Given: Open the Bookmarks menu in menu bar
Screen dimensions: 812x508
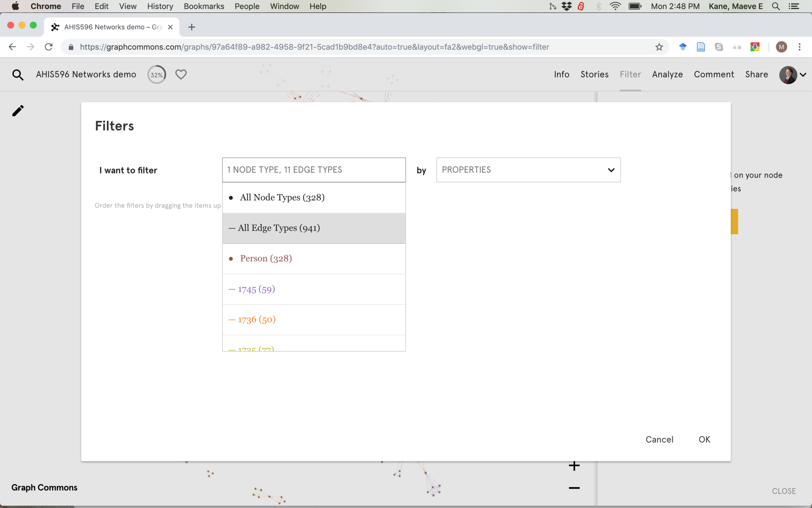Looking at the screenshot, I should 204,6.
